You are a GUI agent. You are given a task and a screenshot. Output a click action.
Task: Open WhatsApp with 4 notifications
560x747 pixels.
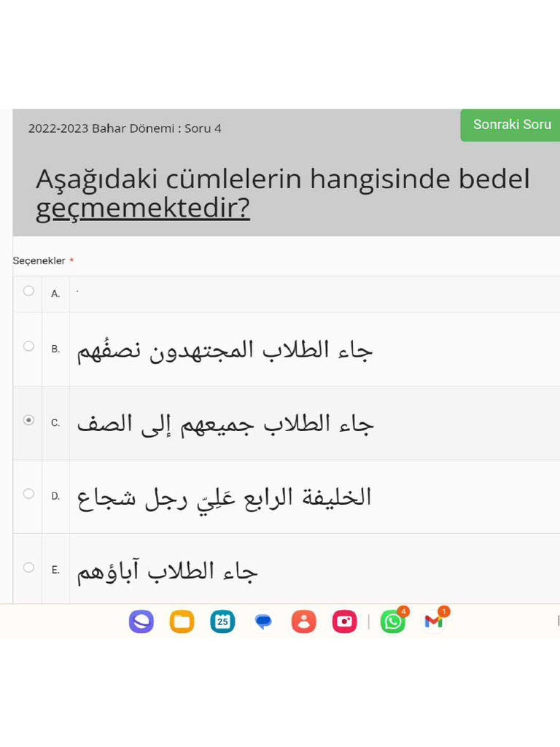393,621
